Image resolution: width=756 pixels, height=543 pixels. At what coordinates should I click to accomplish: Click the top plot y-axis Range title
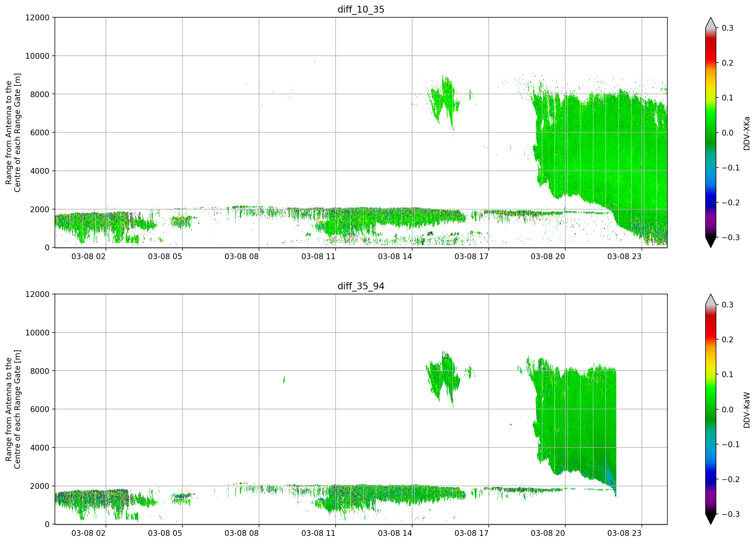pos(13,133)
